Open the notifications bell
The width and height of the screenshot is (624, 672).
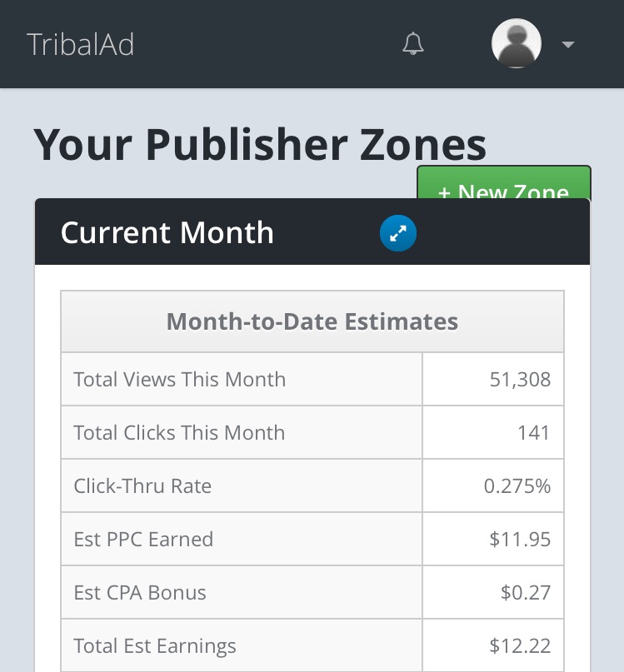click(412, 44)
